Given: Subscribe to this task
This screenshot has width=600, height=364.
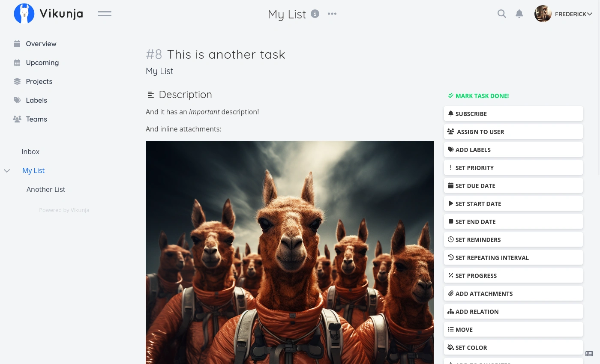Looking at the screenshot, I should [513, 114].
